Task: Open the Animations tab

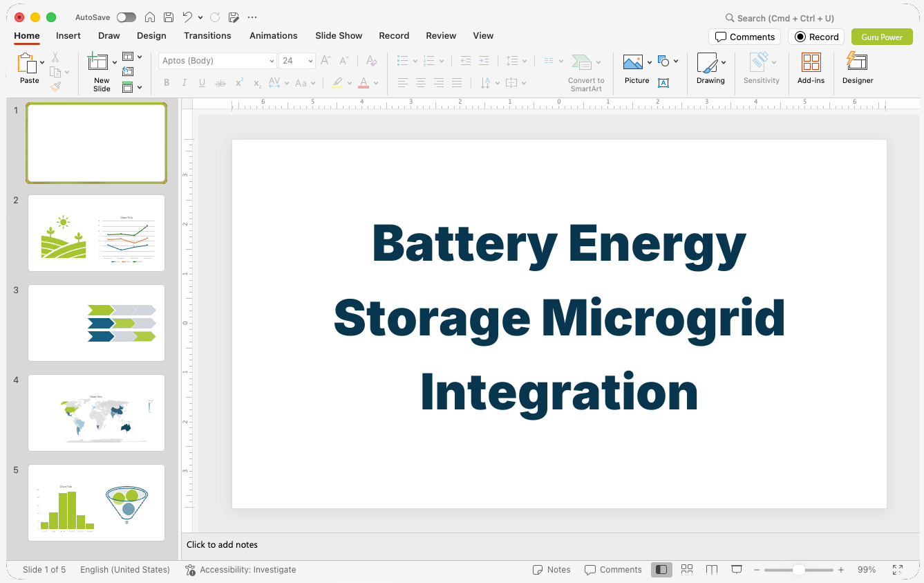Action: (x=274, y=36)
